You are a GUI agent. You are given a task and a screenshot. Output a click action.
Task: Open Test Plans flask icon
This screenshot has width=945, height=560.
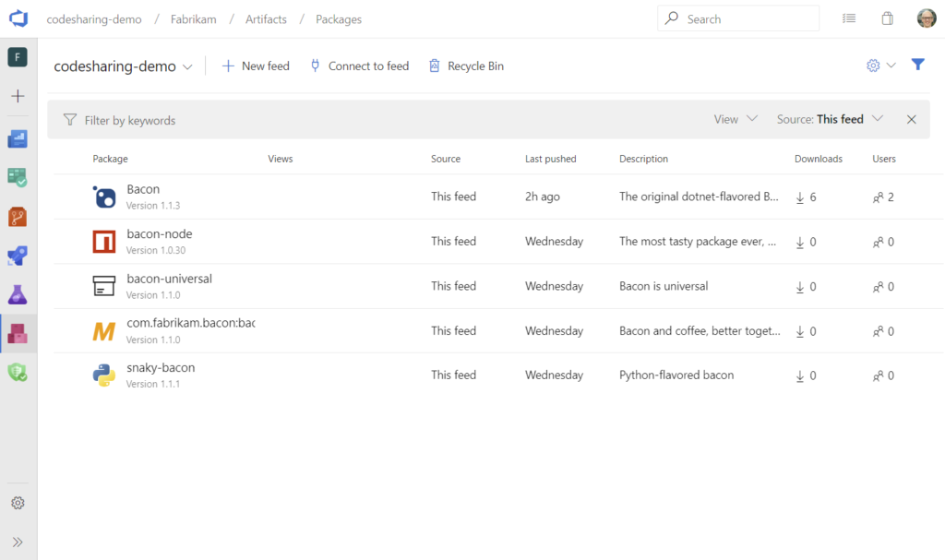18,294
